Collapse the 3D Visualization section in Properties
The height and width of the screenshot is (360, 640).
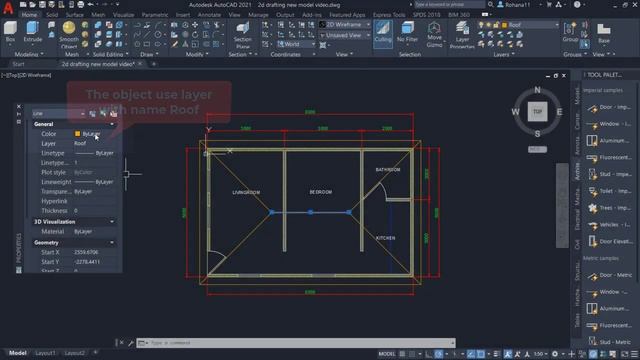pos(112,222)
